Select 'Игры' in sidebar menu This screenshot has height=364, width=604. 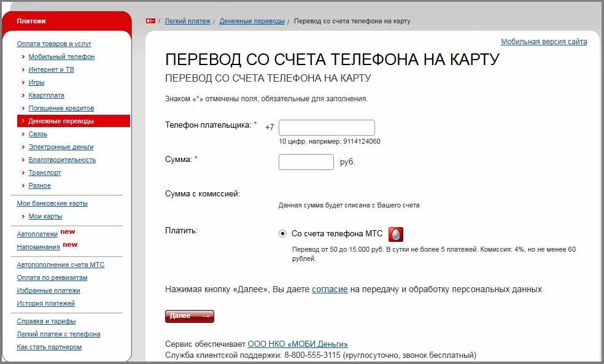[36, 82]
